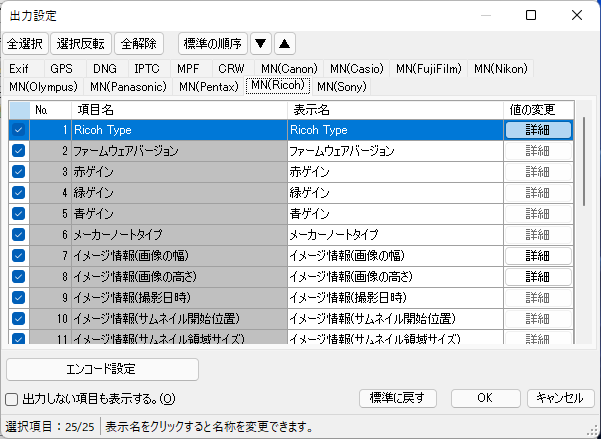Toggle the 赤ゲイン row checkbox

click(18, 172)
